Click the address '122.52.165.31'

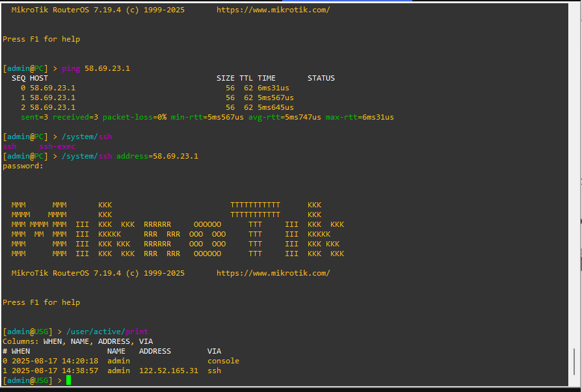(x=168, y=371)
